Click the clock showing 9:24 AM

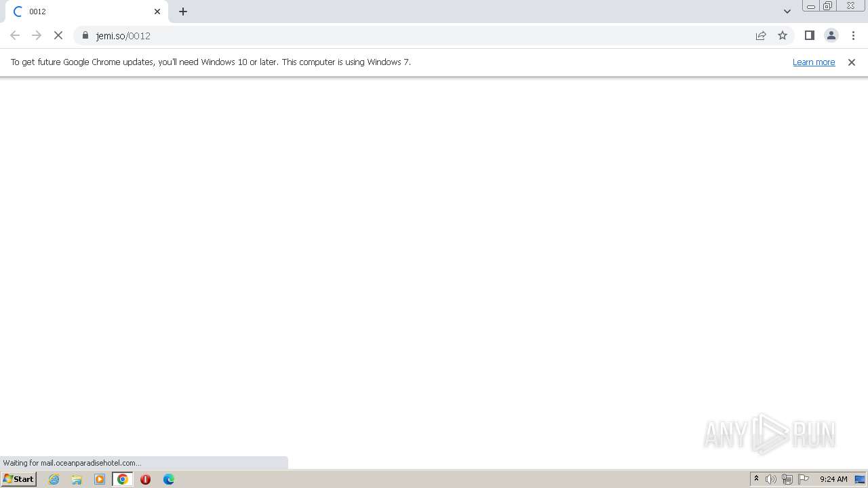point(833,479)
